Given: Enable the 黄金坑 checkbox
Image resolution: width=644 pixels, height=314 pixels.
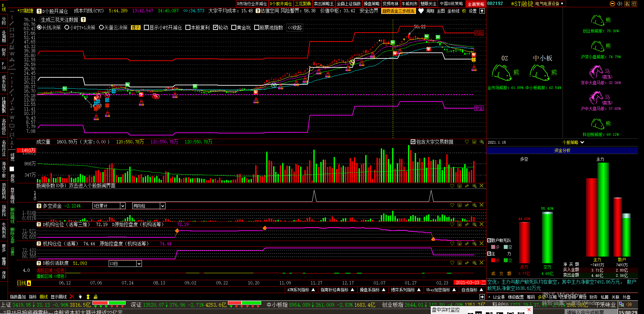Looking at the screenshot, I should point(234,28).
